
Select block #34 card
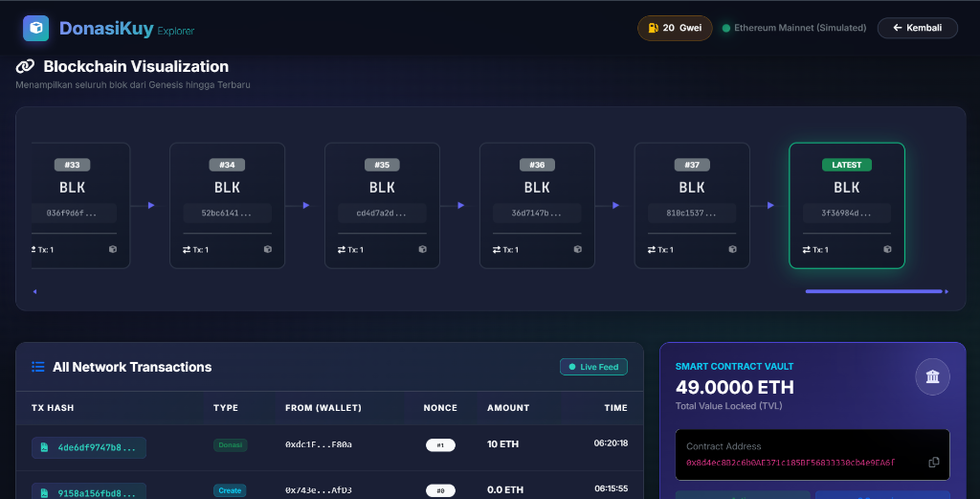pyautogui.click(x=227, y=206)
